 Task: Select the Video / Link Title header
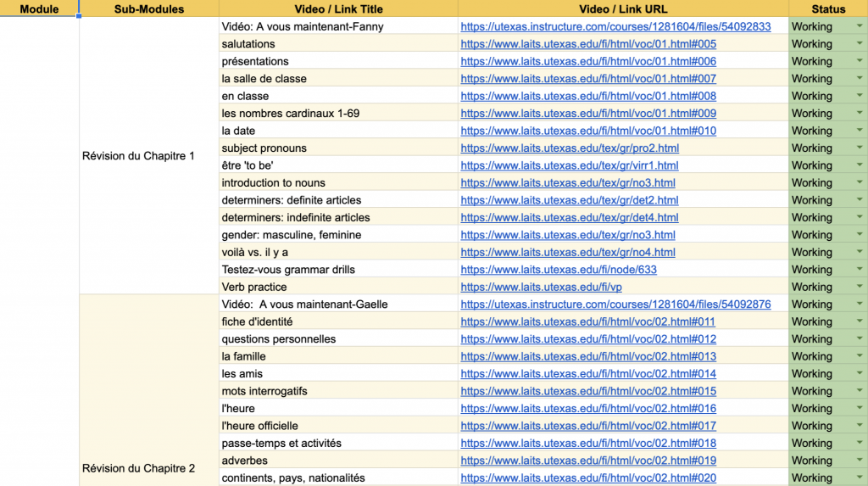(x=338, y=8)
